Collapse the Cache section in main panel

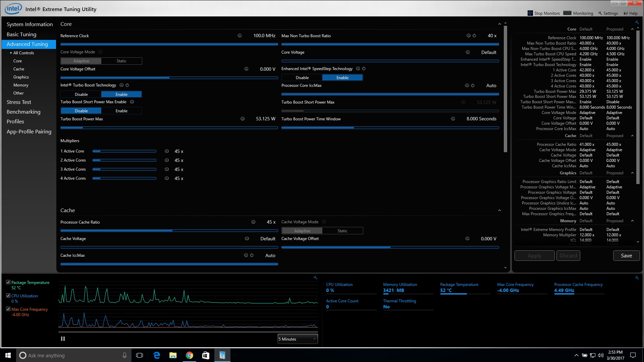pyautogui.click(x=499, y=210)
